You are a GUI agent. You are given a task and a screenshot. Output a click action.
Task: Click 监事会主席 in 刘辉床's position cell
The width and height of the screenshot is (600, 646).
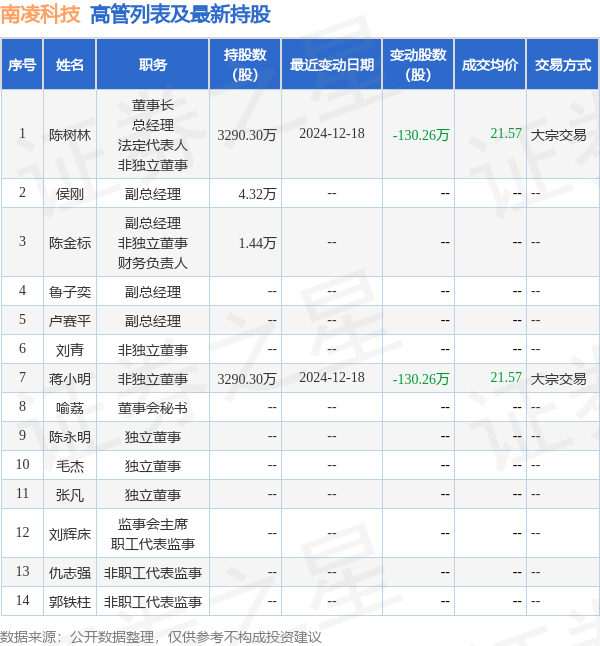152,524
